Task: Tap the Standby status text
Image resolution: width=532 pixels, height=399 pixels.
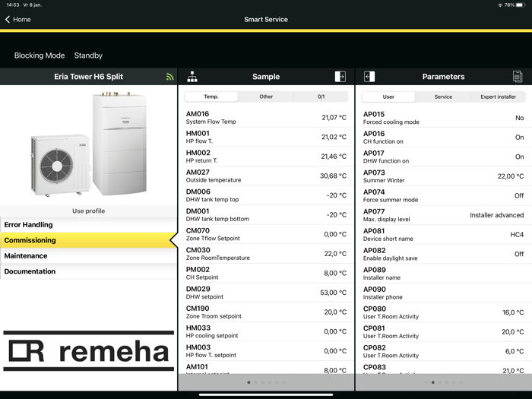Action: coord(88,55)
